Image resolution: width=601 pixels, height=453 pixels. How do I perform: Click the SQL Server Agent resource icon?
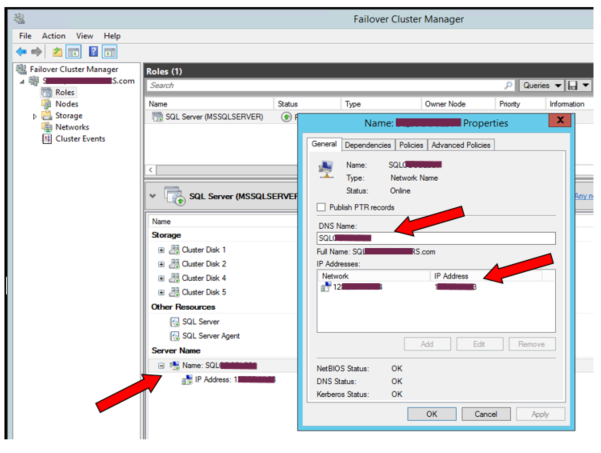point(174,336)
